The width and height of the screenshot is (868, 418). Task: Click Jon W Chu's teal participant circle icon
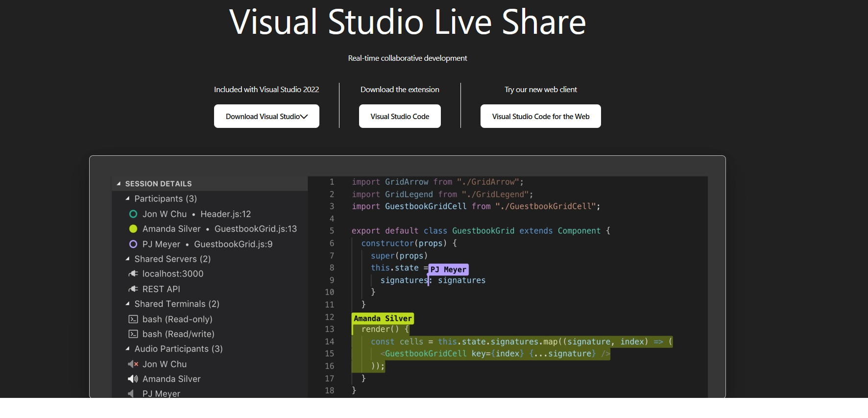(133, 214)
